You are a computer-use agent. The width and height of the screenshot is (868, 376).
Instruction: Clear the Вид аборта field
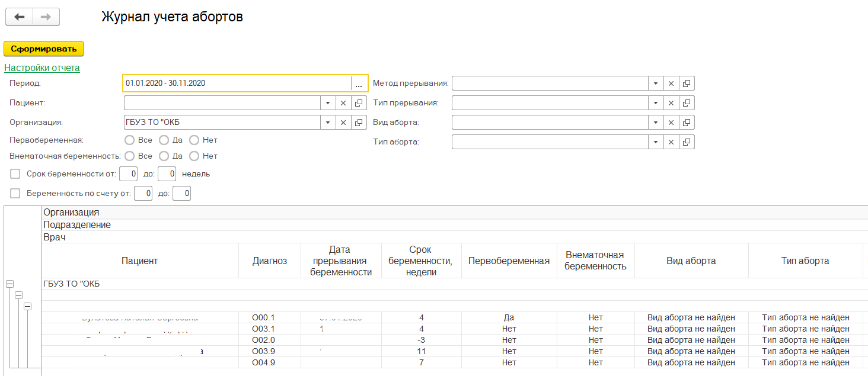tap(671, 123)
